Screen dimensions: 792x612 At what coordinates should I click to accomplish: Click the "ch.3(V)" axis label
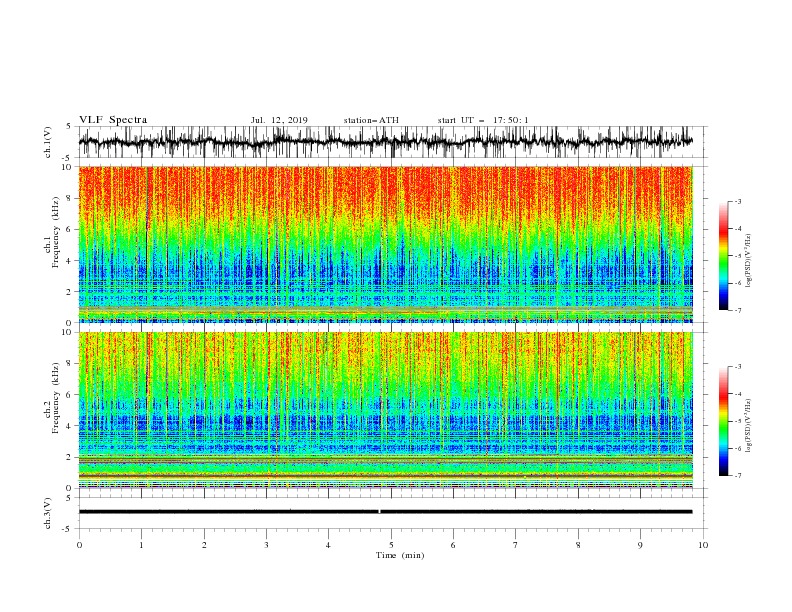click(x=48, y=513)
